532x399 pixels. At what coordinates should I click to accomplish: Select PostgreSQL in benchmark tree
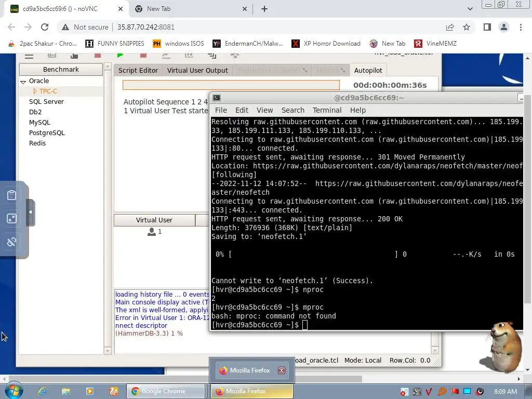(47, 133)
